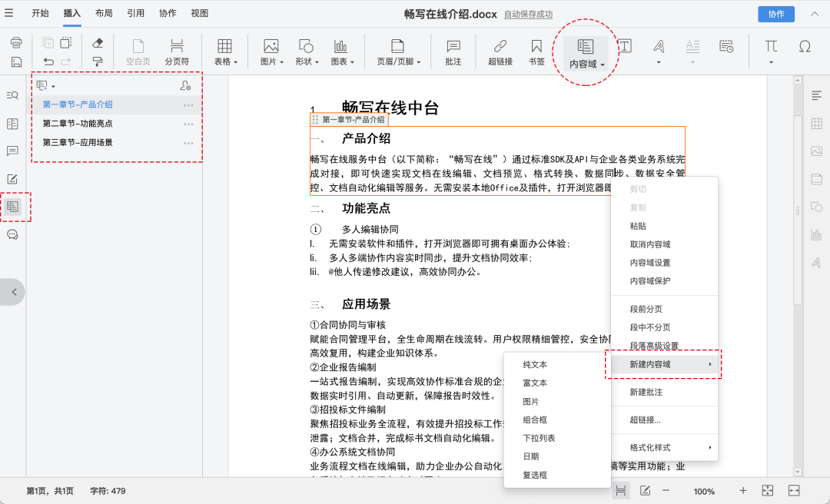
Task: Click the date-time insert icon
Action: (726, 47)
